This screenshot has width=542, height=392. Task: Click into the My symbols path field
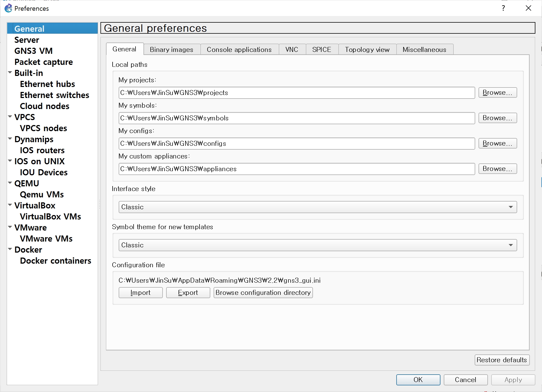[x=296, y=118]
